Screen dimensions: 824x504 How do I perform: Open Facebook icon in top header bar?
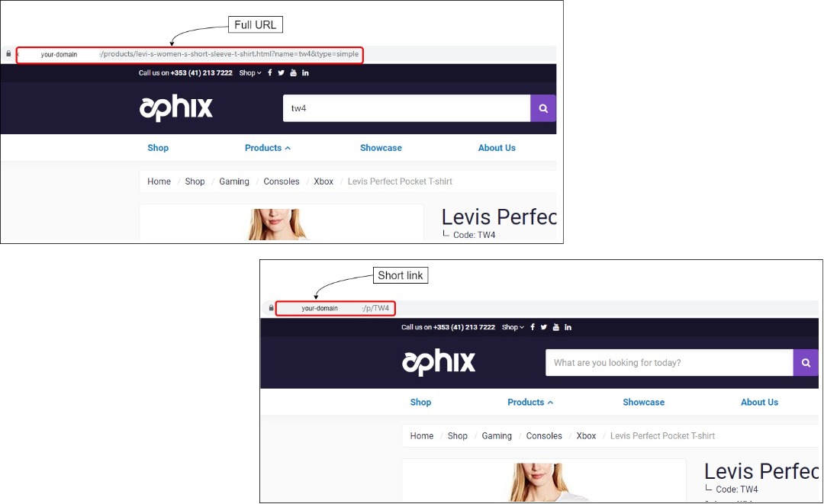click(x=269, y=73)
